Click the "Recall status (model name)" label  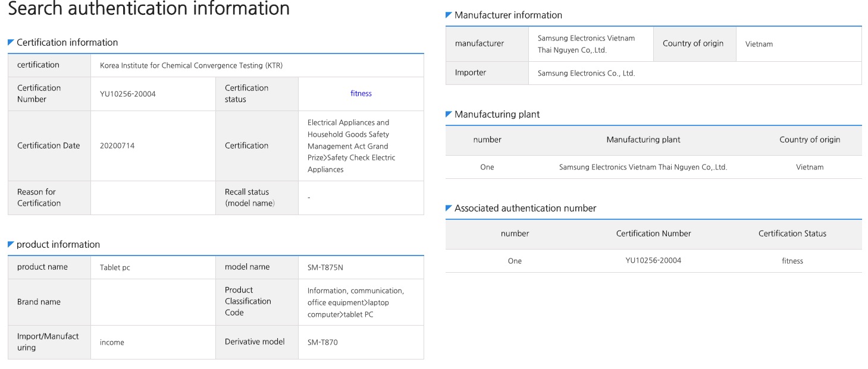point(250,197)
